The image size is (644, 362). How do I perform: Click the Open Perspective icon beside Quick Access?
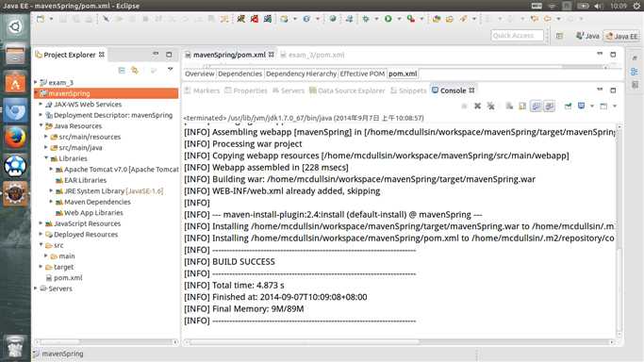point(559,36)
